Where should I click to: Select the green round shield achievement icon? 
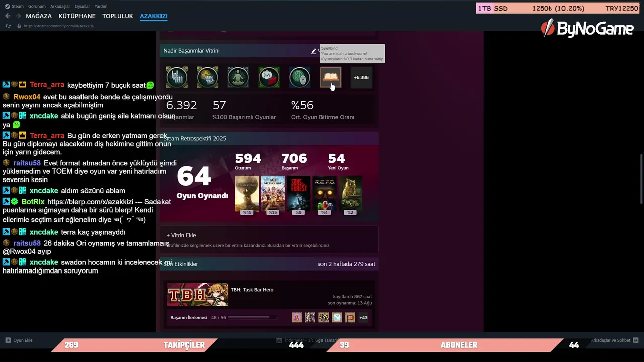coord(300,77)
